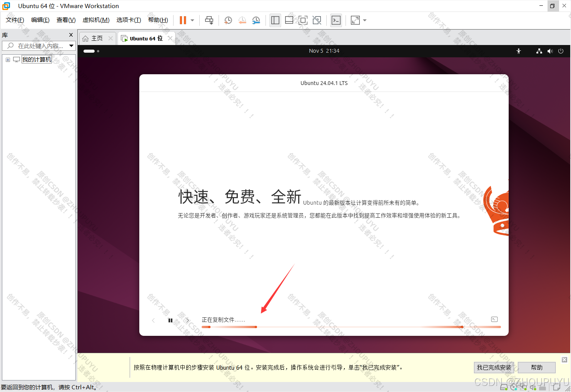Open stretch display options dropdown arrow

365,20
